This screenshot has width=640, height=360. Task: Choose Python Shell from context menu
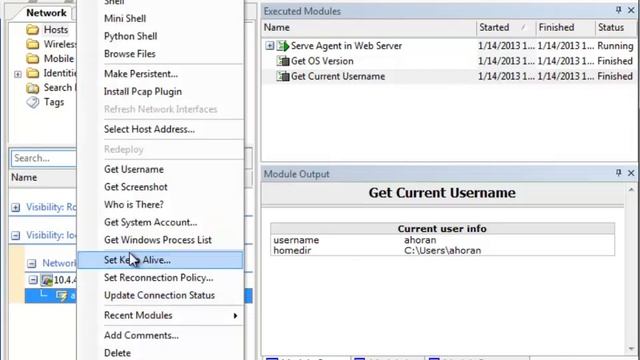point(131,36)
